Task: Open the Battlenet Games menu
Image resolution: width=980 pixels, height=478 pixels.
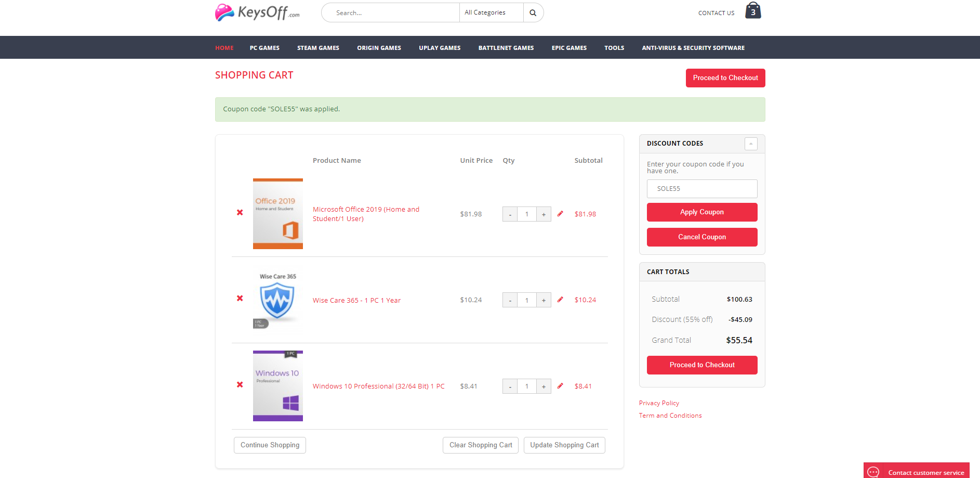Action: [x=506, y=48]
